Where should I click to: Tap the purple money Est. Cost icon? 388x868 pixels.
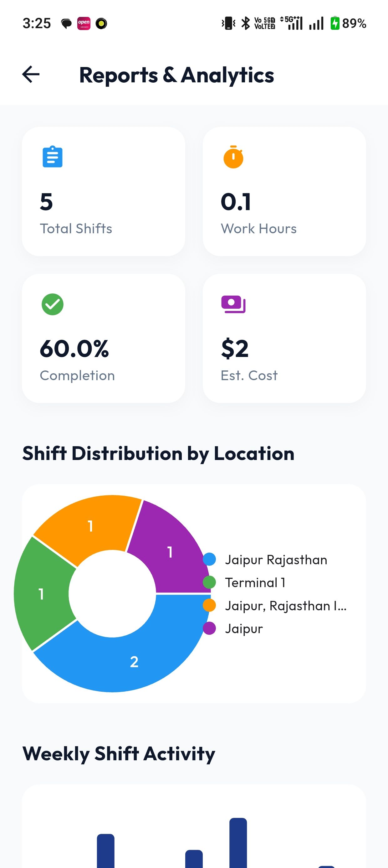point(233,304)
